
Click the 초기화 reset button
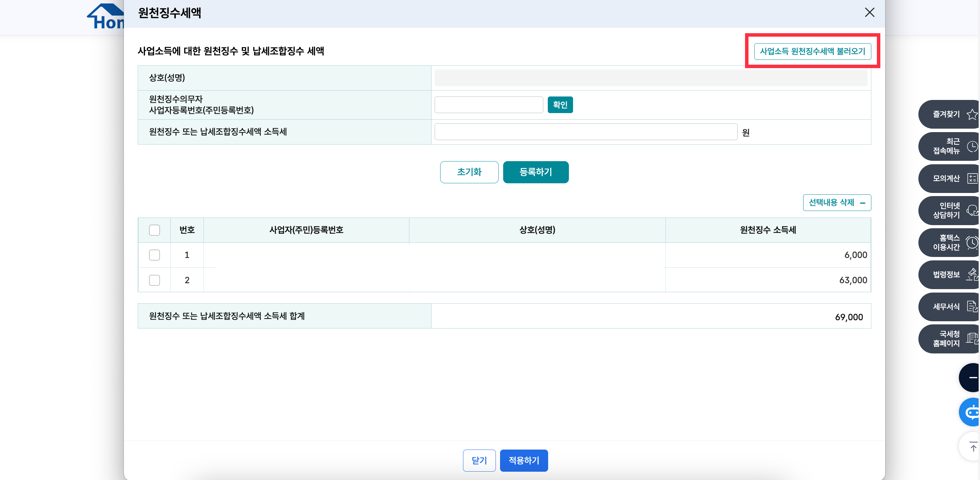tap(469, 172)
